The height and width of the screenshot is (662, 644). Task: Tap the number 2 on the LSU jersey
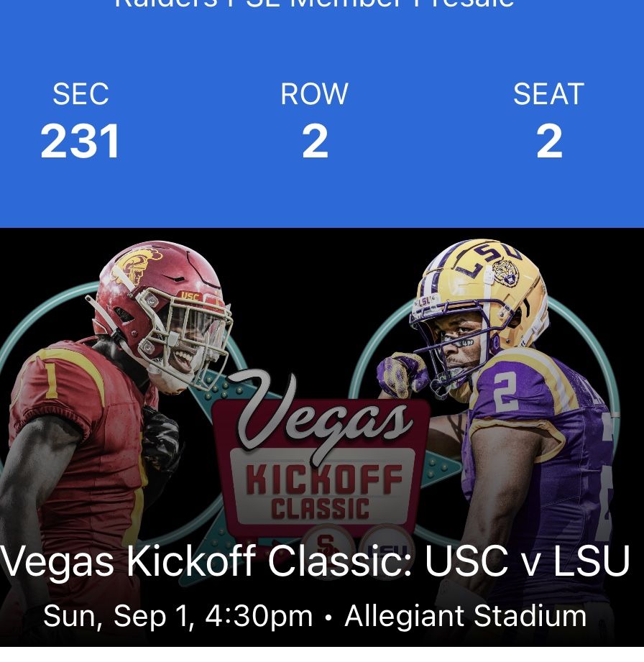pyautogui.click(x=504, y=392)
